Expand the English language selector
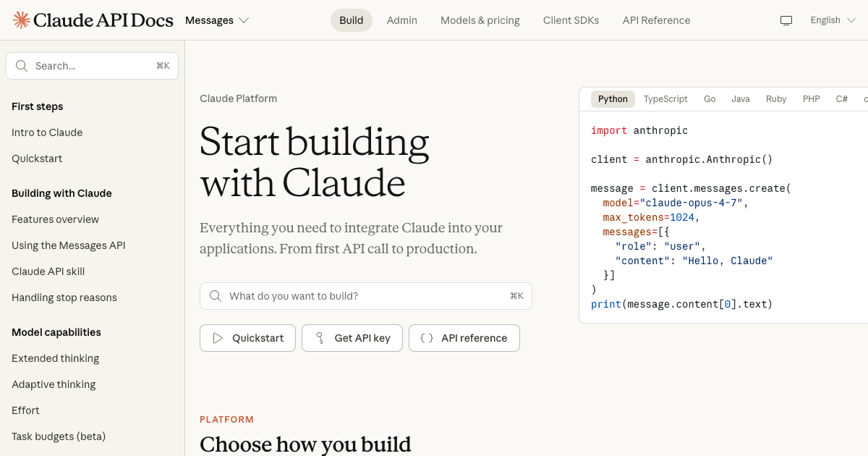868x456 pixels. click(x=834, y=20)
